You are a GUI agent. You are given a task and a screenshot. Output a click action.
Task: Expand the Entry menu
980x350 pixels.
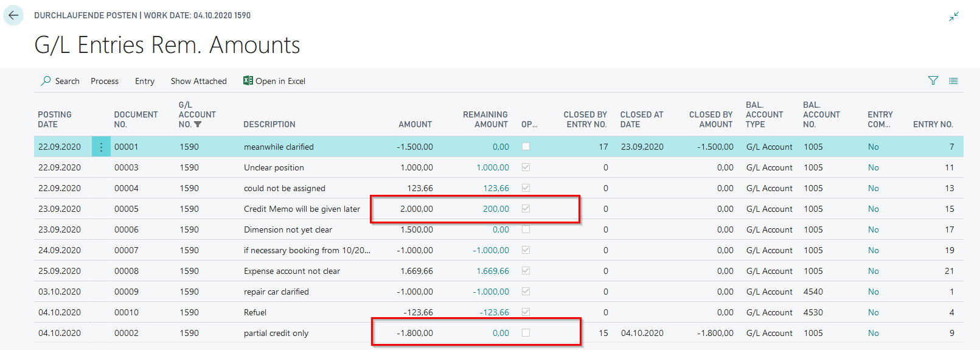145,81
